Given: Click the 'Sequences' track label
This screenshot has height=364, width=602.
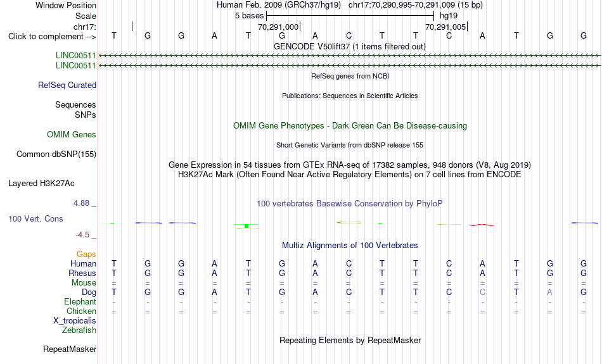Looking at the screenshot, I should click(75, 104).
